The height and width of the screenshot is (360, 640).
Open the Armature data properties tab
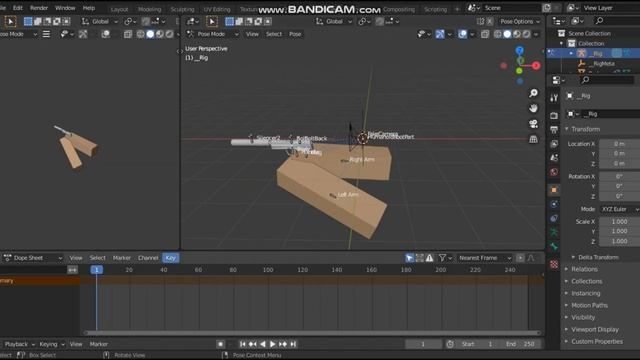[x=554, y=232]
